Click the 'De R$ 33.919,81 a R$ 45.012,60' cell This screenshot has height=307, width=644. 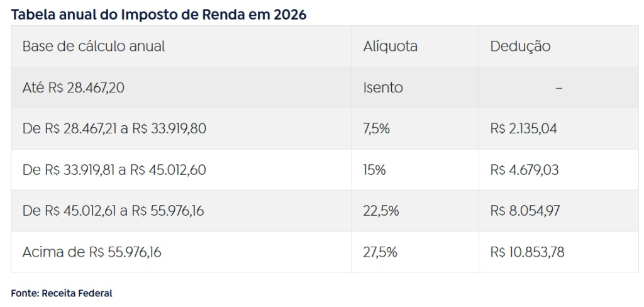point(114,170)
